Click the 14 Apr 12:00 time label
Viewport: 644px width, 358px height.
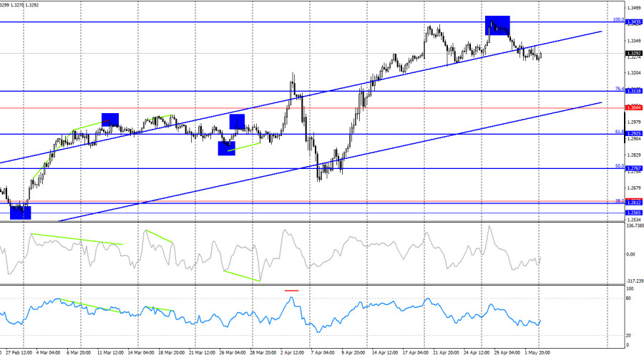[x=385, y=353]
